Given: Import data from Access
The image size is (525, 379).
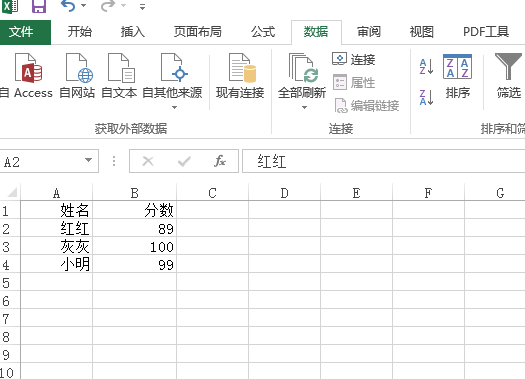Looking at the screenshot, I should [27, 76].
